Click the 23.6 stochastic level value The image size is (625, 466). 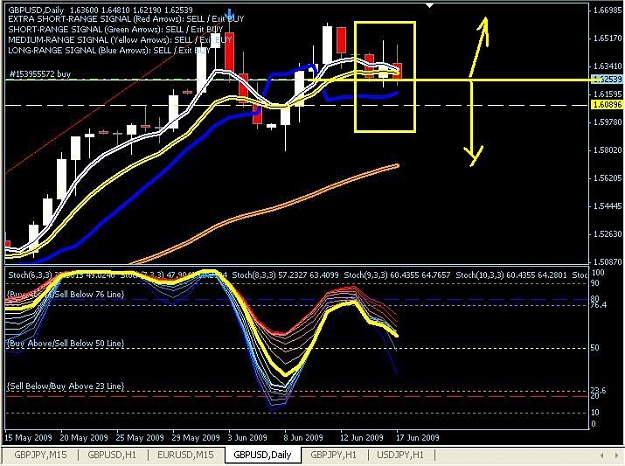598,390
